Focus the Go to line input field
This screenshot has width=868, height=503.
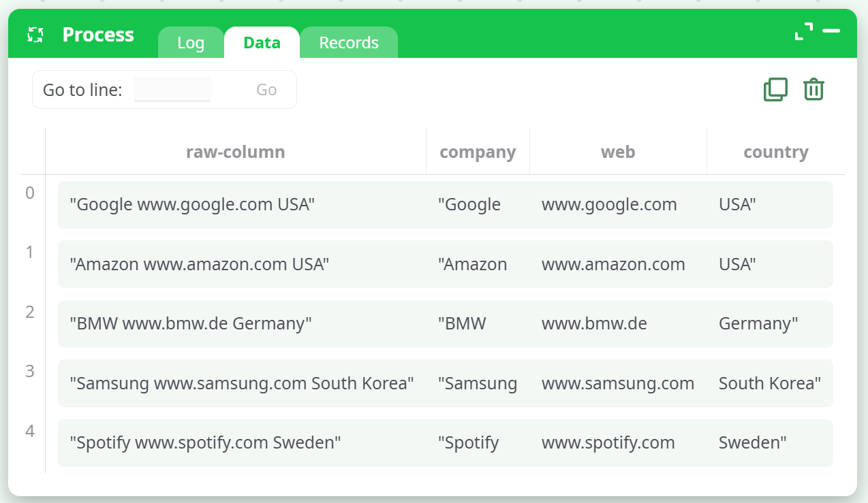172,90
